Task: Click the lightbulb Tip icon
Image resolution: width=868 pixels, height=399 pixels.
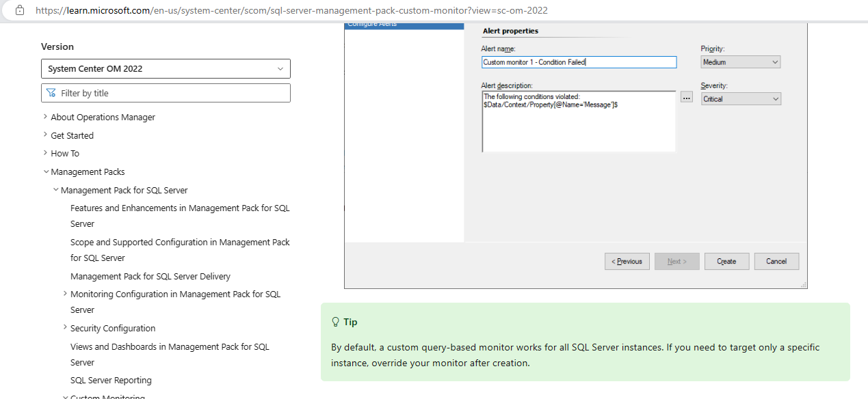Action: tap(335, 322)
